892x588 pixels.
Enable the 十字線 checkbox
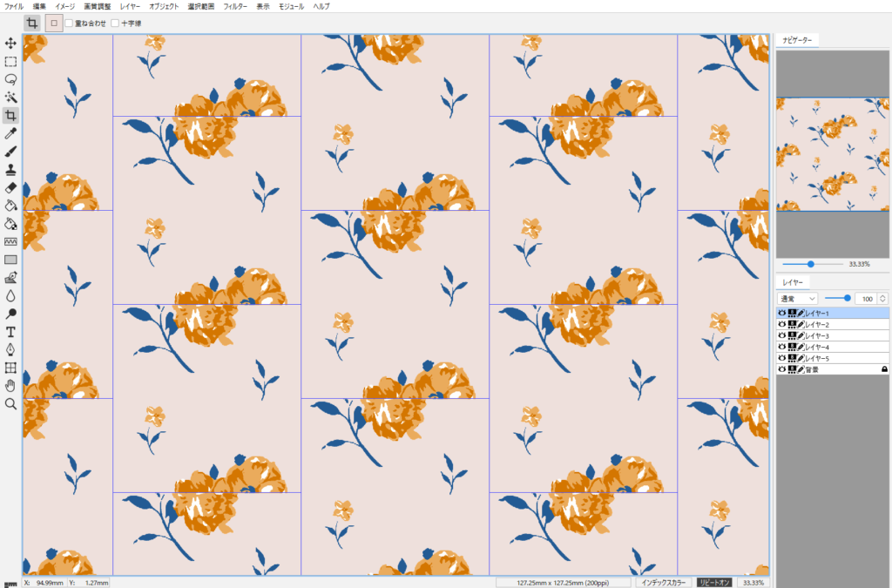click(115, 24)
